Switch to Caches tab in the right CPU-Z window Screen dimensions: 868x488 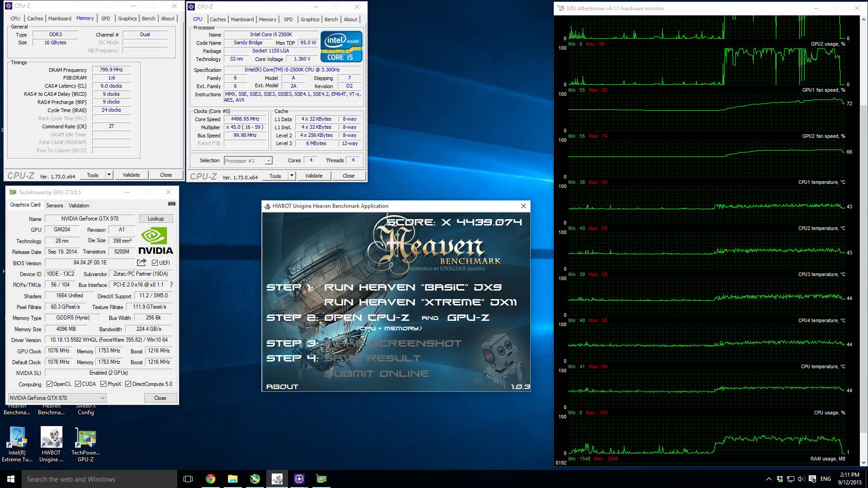(217, 19)
